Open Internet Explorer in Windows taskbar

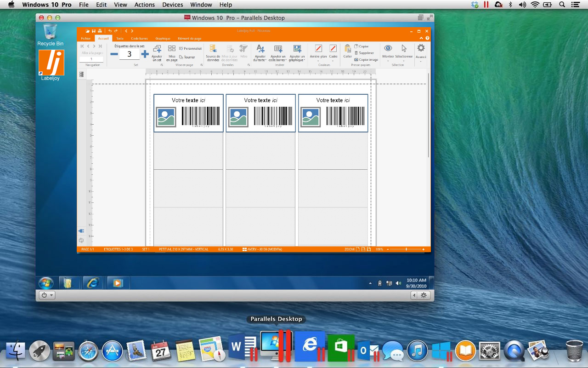92,283
